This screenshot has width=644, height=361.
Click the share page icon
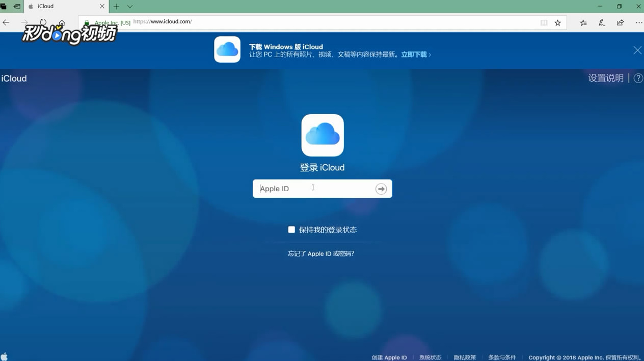click(620, 22)
